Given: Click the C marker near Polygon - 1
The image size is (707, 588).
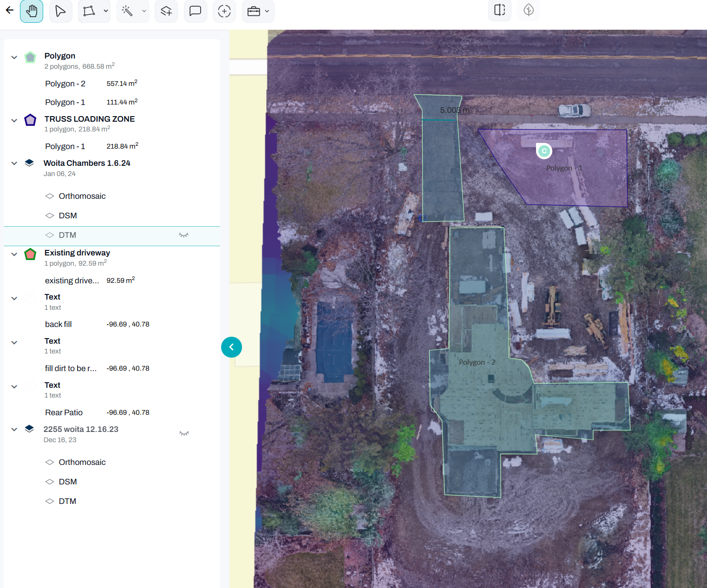Looking at the screenshot, I should click(x=544, y=150).
